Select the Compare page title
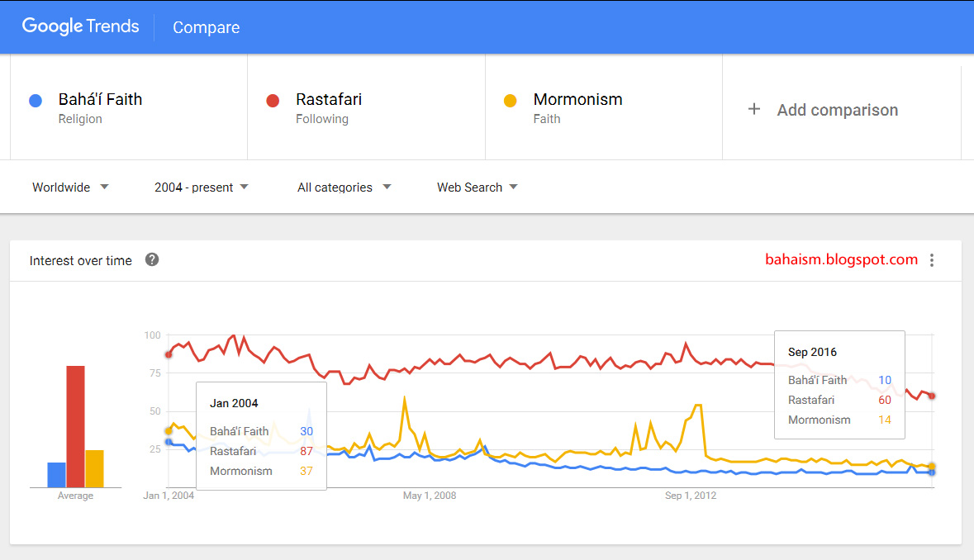The height and width of the screenshot is (560, 974). (x=206, y=27)
